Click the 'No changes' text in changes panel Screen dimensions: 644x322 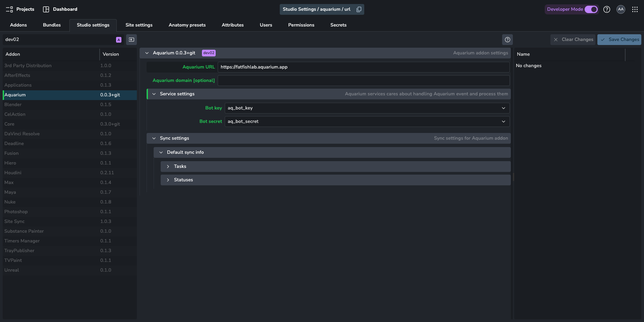click(529, 66)
